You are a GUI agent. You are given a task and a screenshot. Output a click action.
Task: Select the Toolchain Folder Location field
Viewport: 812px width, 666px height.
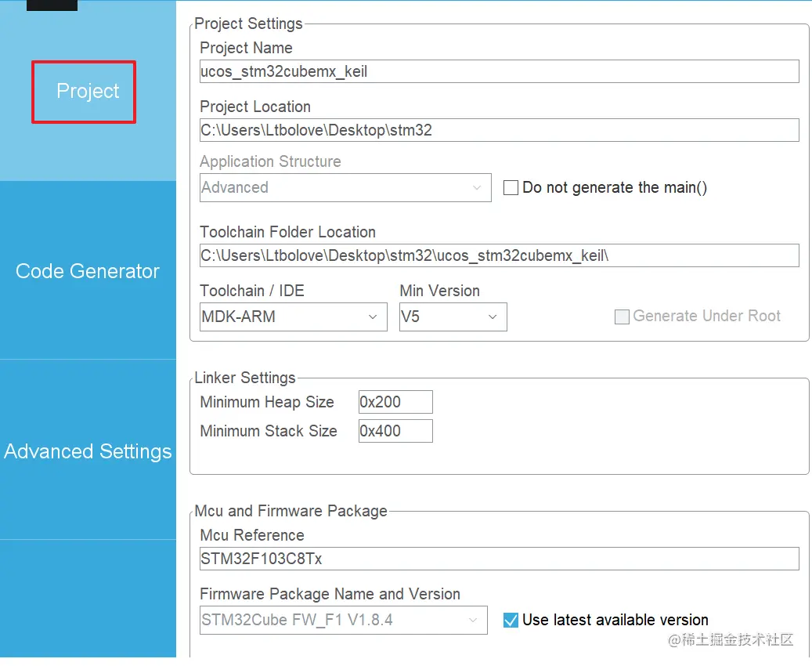click(x=499, y=255)
